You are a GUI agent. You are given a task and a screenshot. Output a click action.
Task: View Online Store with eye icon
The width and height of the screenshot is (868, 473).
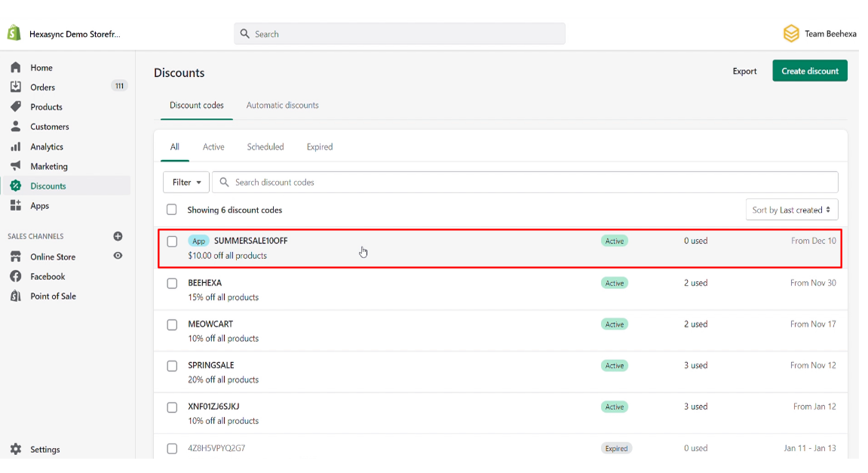[118, 256]
